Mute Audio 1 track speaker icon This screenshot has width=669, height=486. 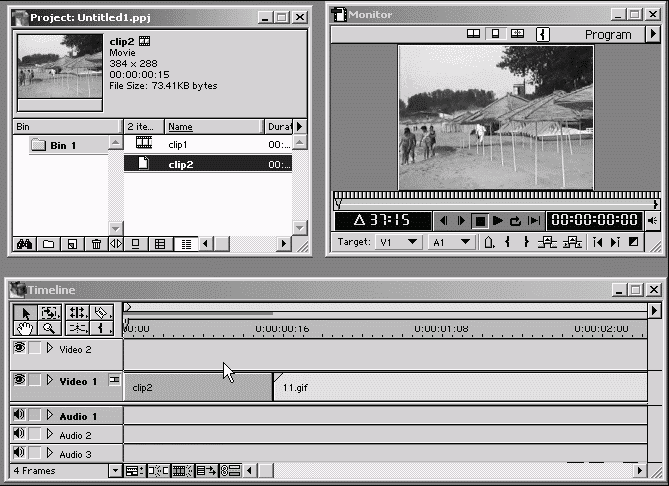(x=19, y=416)
